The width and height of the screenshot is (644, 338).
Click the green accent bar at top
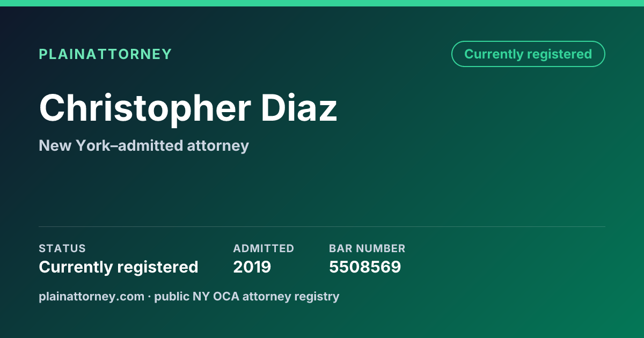click(322, 3)
